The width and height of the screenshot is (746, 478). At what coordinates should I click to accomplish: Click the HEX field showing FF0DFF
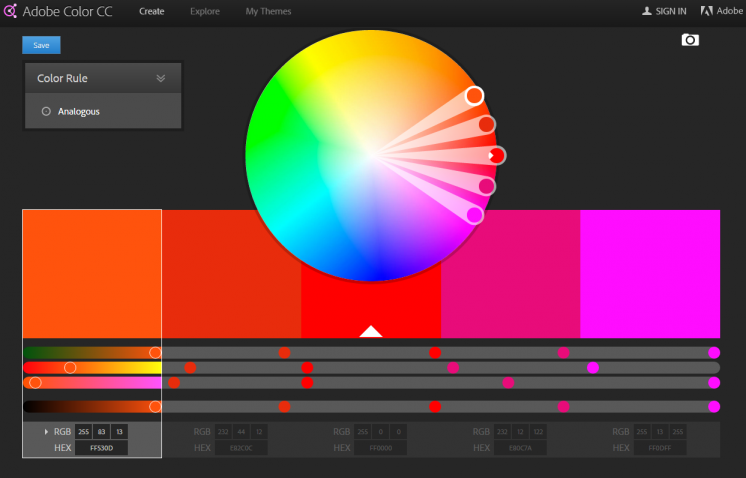tap(660, 448)
